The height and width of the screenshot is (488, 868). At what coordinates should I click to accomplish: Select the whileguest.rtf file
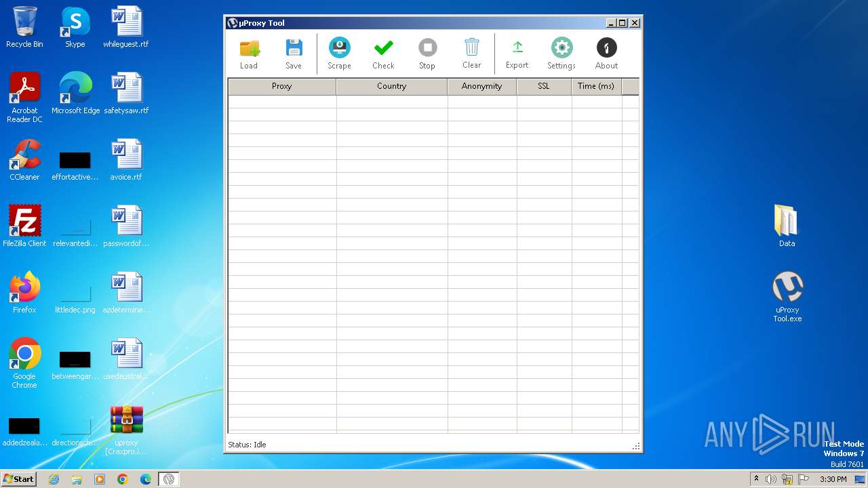click(126, 27)
